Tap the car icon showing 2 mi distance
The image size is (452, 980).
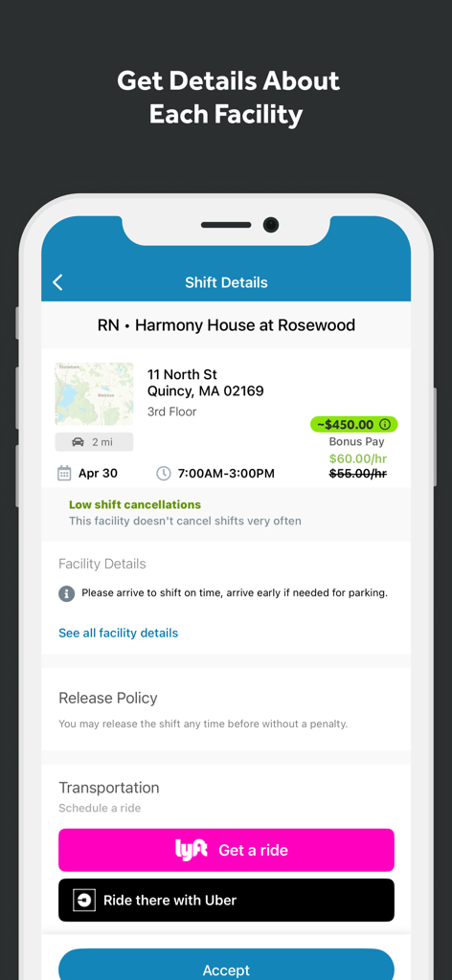pyautogui.click(x=79, y=442)
